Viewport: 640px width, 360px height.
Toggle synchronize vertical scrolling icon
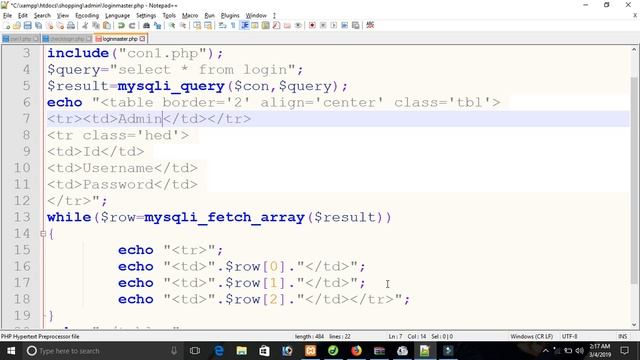(x=197, y=25)
